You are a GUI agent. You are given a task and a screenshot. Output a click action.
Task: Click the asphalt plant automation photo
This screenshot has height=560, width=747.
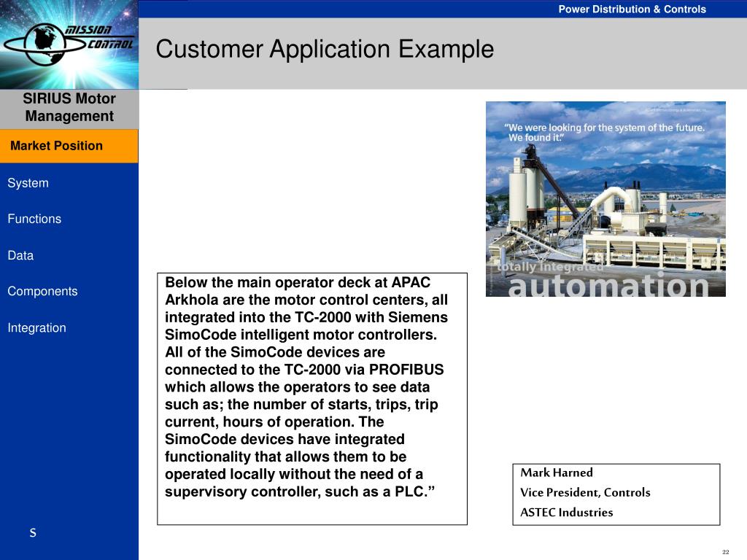point(605,199)
